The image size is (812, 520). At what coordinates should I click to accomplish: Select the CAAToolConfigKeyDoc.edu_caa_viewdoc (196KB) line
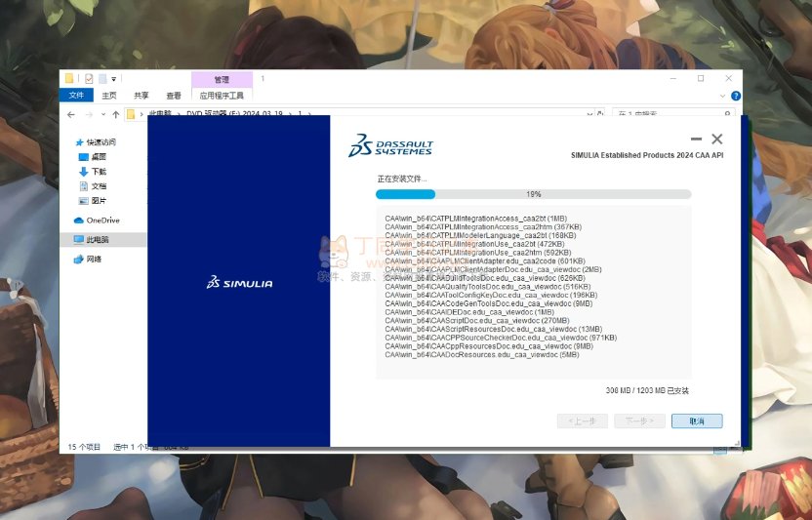coord(491,296)
